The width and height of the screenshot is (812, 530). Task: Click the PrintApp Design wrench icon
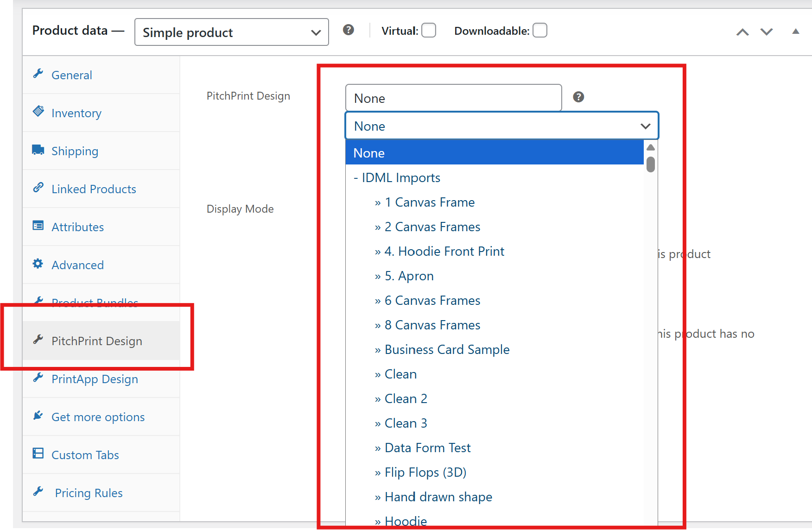coord(38,378)
